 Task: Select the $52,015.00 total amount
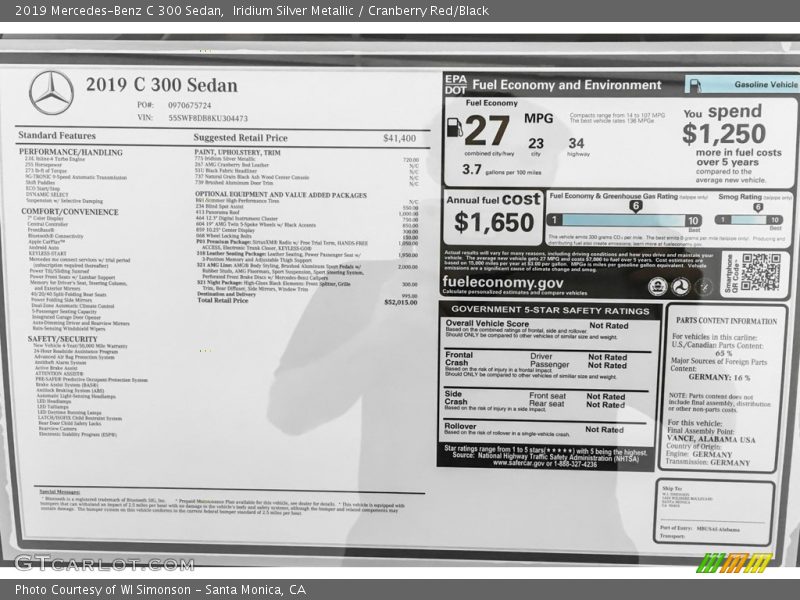point(401,302)
